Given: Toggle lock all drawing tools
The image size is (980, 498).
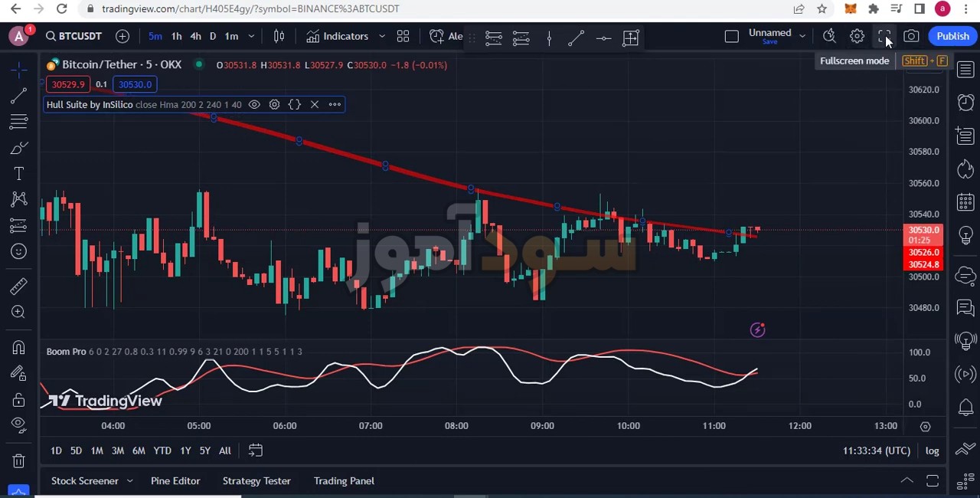Looking at the screenshot, I should (19, 399).
